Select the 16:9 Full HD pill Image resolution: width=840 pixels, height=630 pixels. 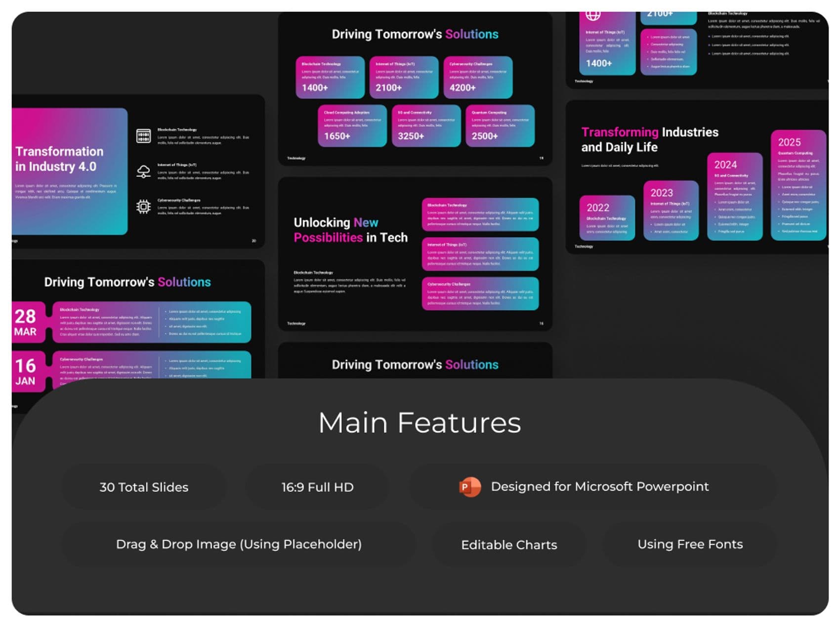317,487
